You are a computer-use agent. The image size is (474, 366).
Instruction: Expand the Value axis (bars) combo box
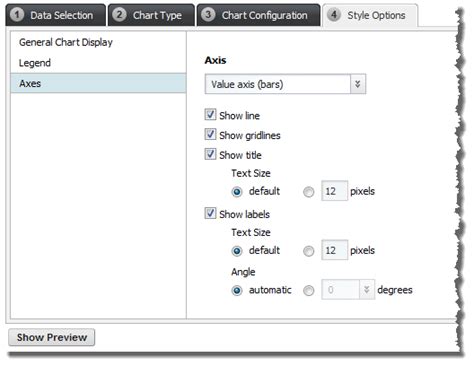pos(285,84)
